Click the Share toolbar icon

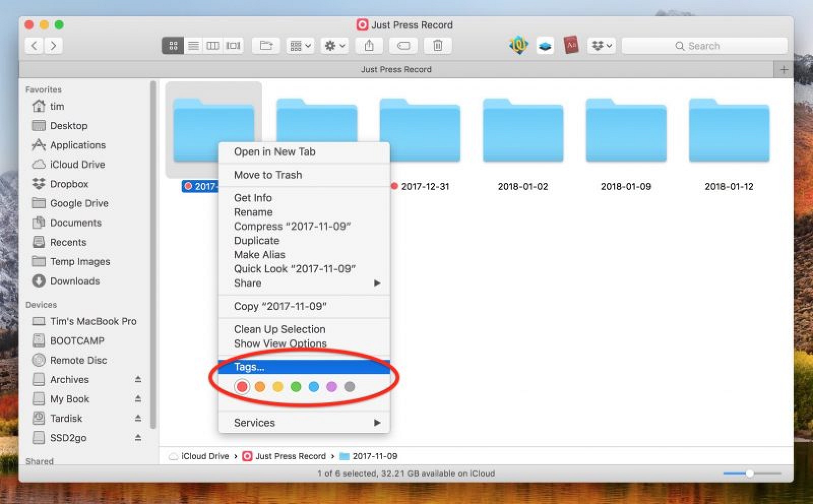coord(369,46)
